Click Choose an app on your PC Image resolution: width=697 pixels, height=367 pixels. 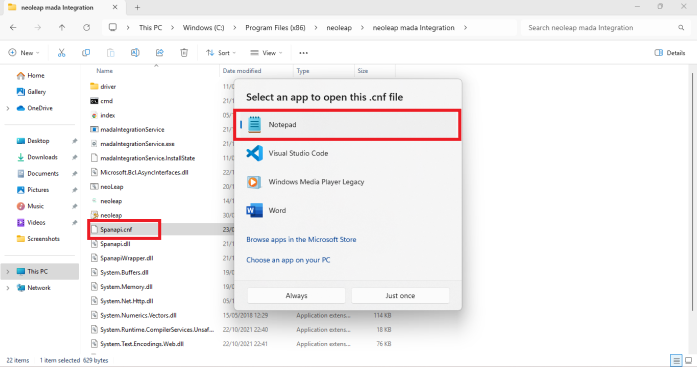(x=288, y=260)
